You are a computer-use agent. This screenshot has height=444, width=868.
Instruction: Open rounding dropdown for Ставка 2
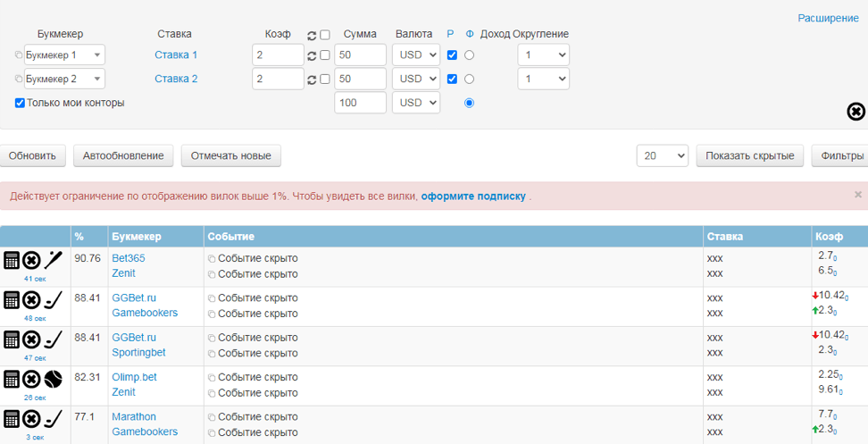point(544,79)
